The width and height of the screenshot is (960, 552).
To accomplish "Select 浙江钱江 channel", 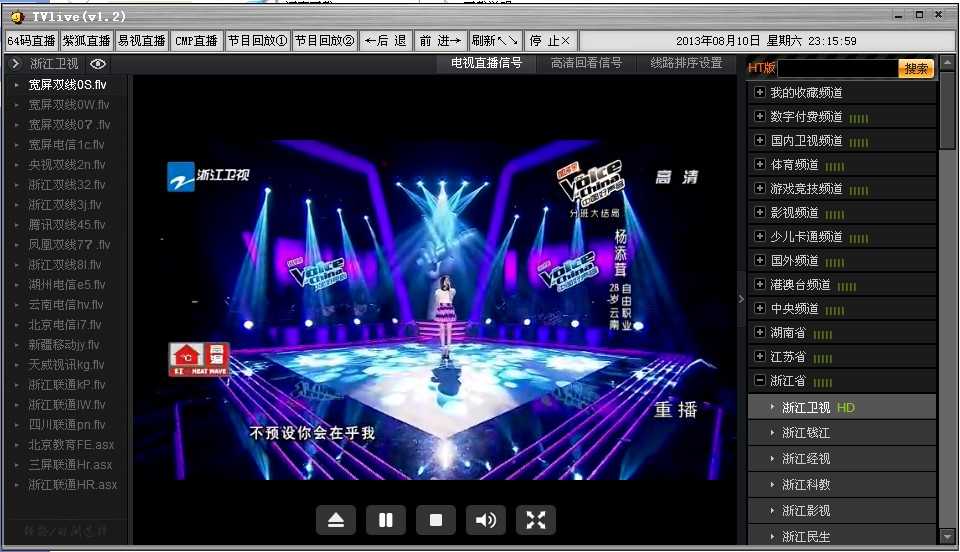I will [842, 433].
